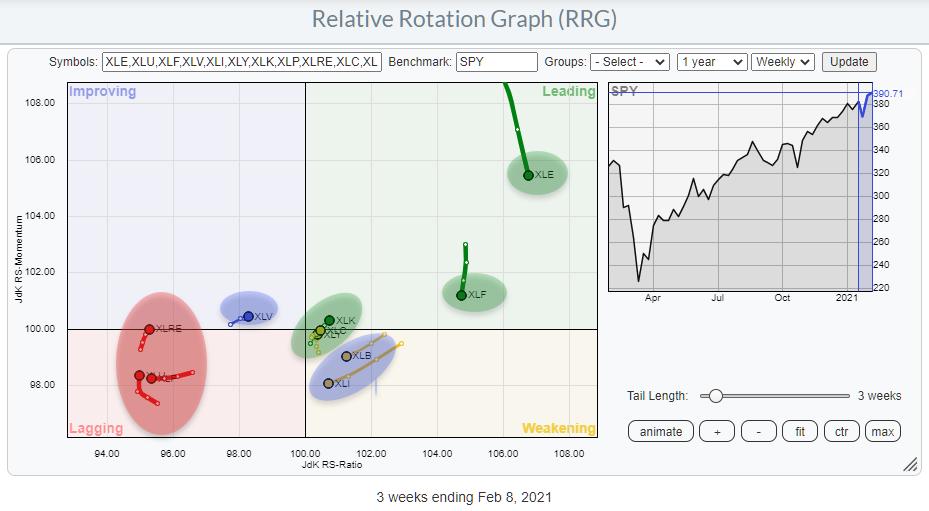Open the Weekly interval dropdown

(x=783, y=62)
